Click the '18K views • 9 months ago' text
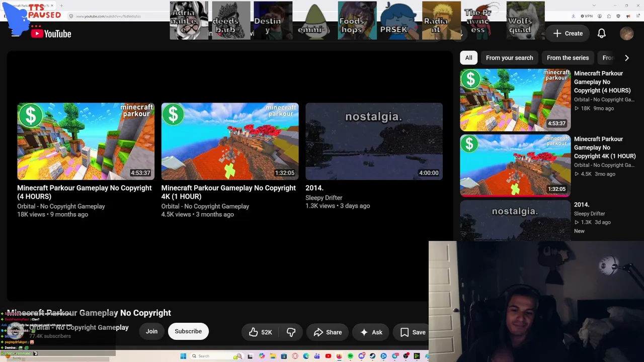This screenshot has height=362, width=644. [52, 215]
